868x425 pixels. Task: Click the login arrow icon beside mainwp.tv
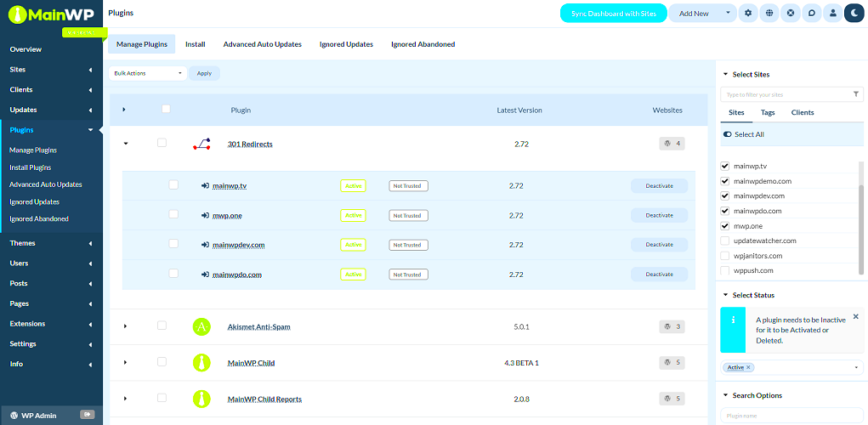point(205,186)
